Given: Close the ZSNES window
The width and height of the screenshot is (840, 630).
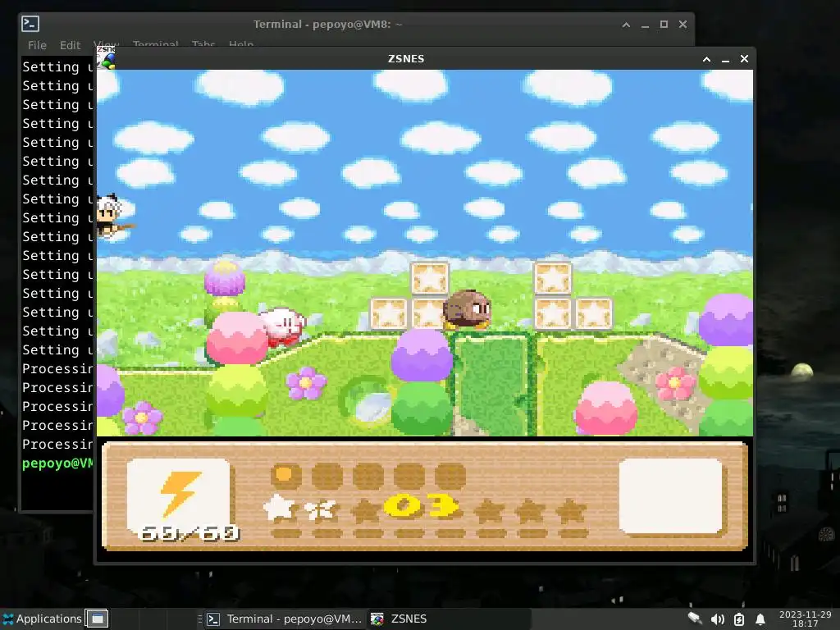Looking at the screenshot, I should pyautogui.click(x=744, y=59).
